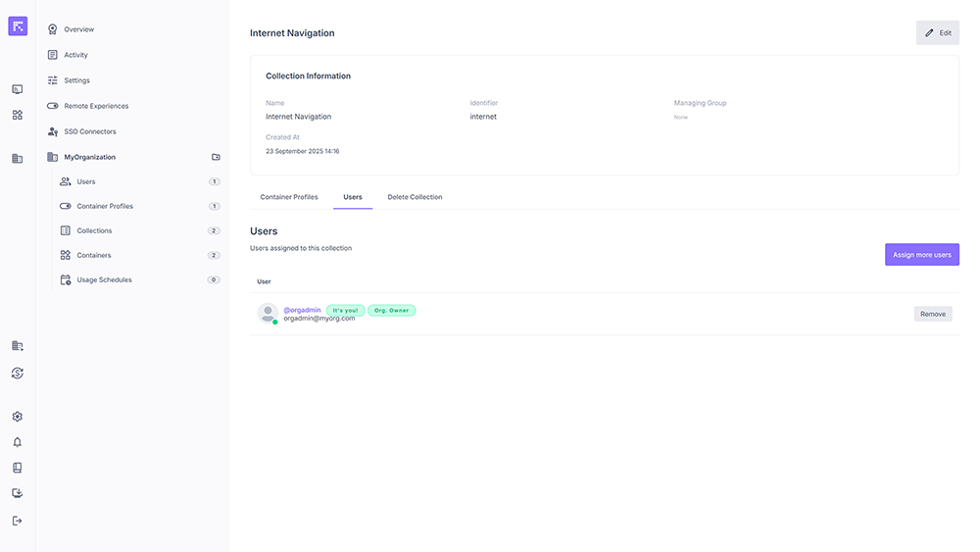Image resolution: width=980 pixels, height=552 pixels.
Task: Remove orgadmin from the collection
Action: (x=932, y=314)
